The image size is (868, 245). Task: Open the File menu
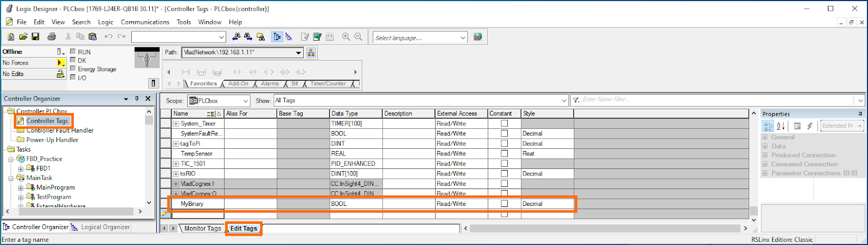[22, 22]
